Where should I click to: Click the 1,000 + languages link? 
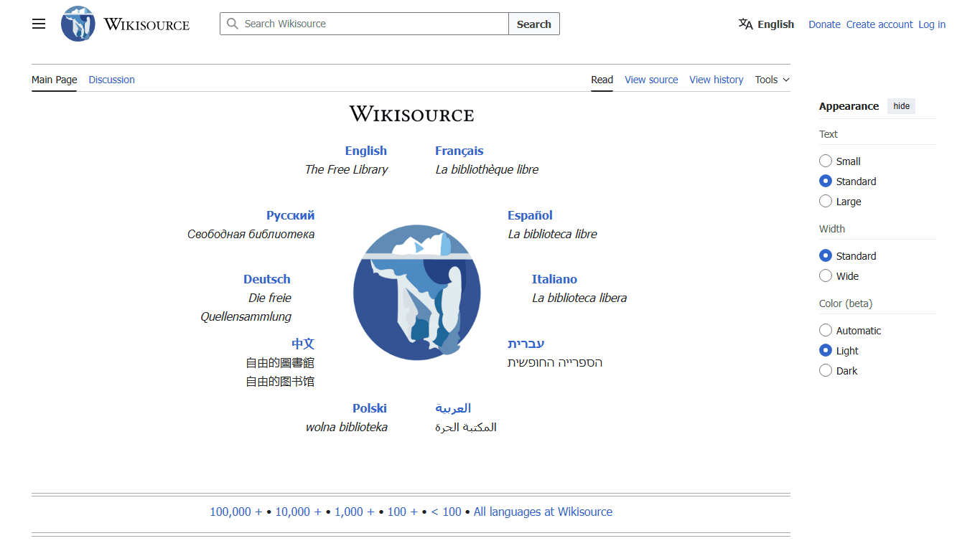click(x=355, y=512)
